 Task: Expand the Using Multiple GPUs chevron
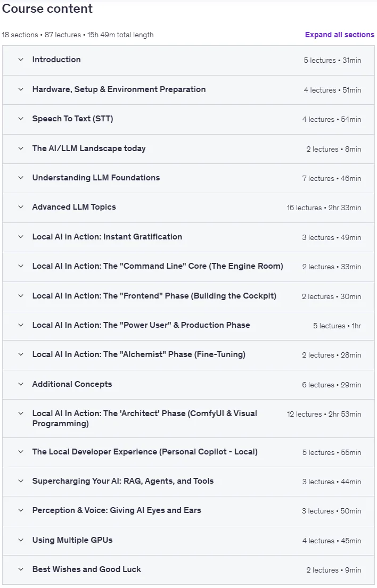[x=21, y=540]
